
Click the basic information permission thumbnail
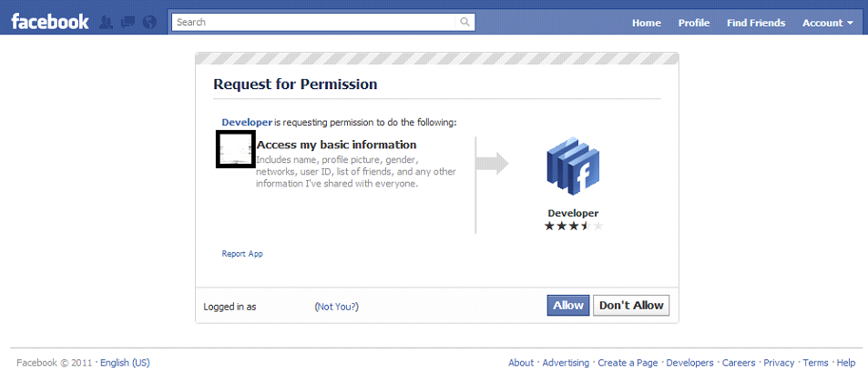tap(235, 149)
